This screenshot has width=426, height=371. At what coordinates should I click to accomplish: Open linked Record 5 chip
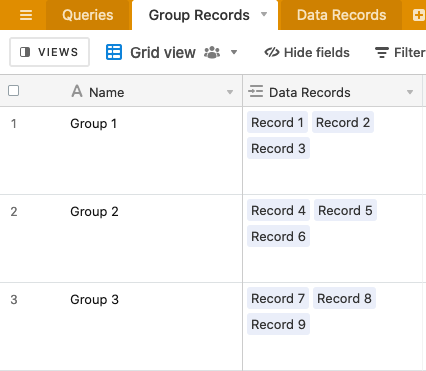point(345,210)
